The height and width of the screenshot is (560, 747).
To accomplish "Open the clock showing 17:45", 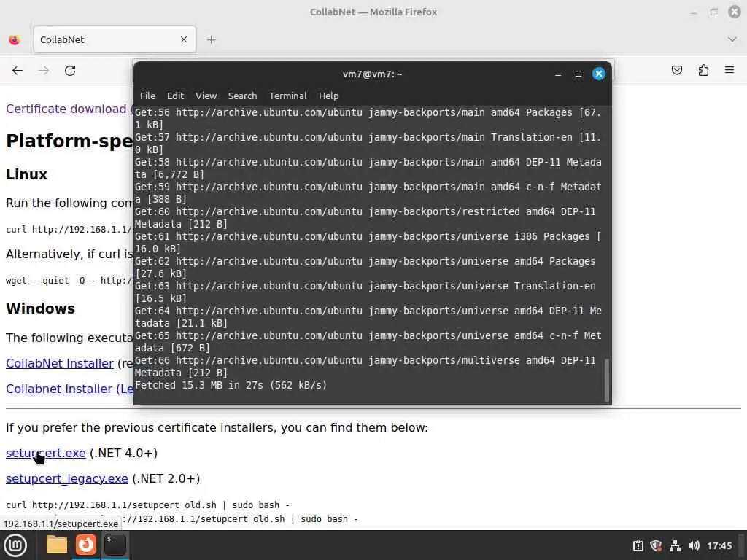I will point(719,545).
